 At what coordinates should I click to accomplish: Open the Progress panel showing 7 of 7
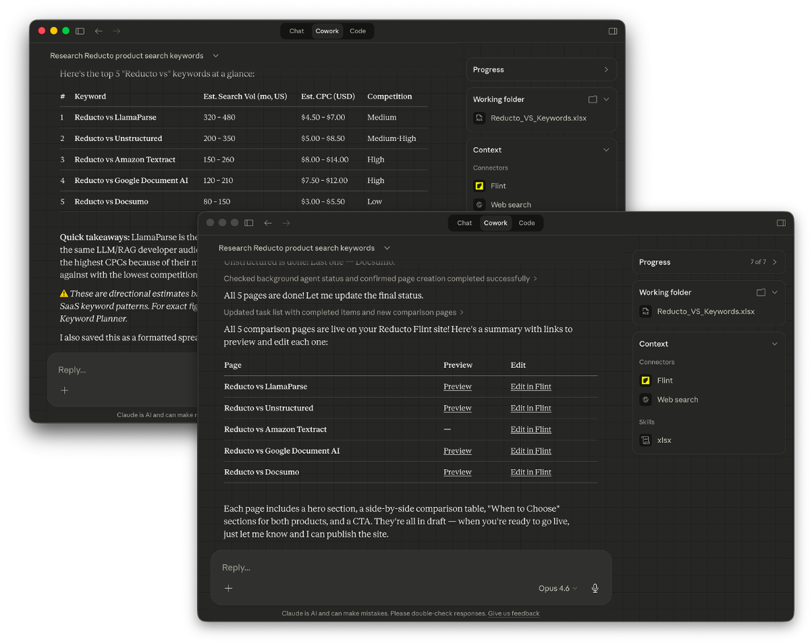(x=709, y=262)
